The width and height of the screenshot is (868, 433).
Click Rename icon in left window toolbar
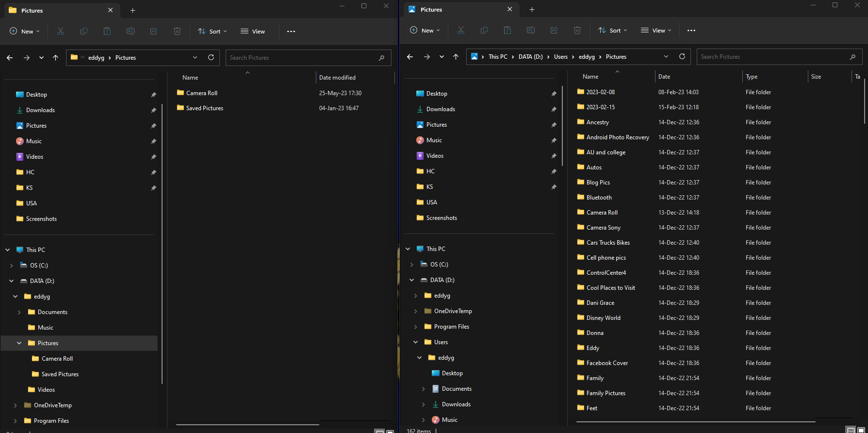pos(131,31)
